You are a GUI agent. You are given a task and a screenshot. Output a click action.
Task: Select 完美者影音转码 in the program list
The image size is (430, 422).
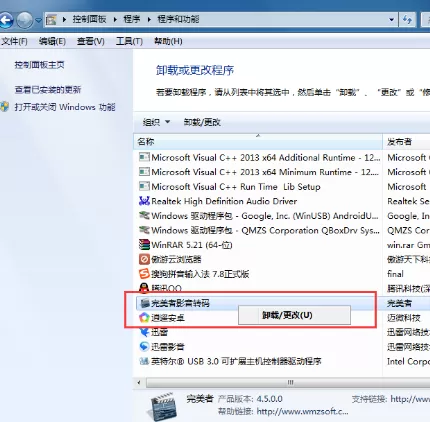(180, 303)
